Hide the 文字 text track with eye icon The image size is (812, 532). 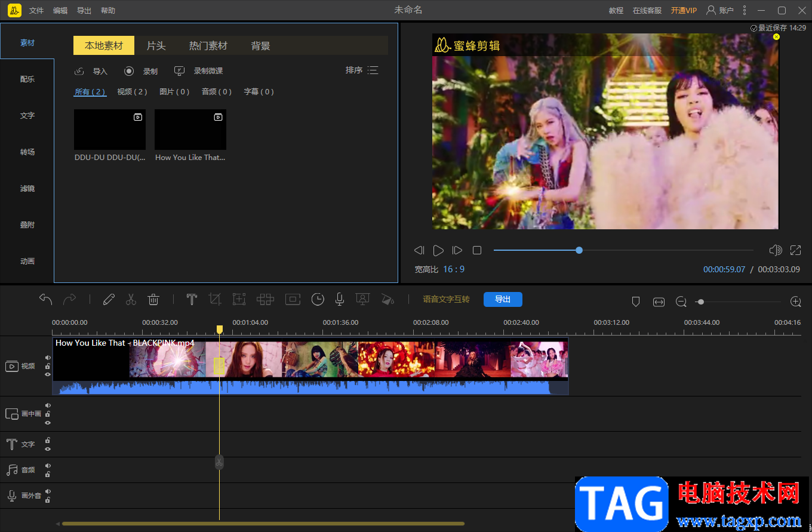coord(48,448)
